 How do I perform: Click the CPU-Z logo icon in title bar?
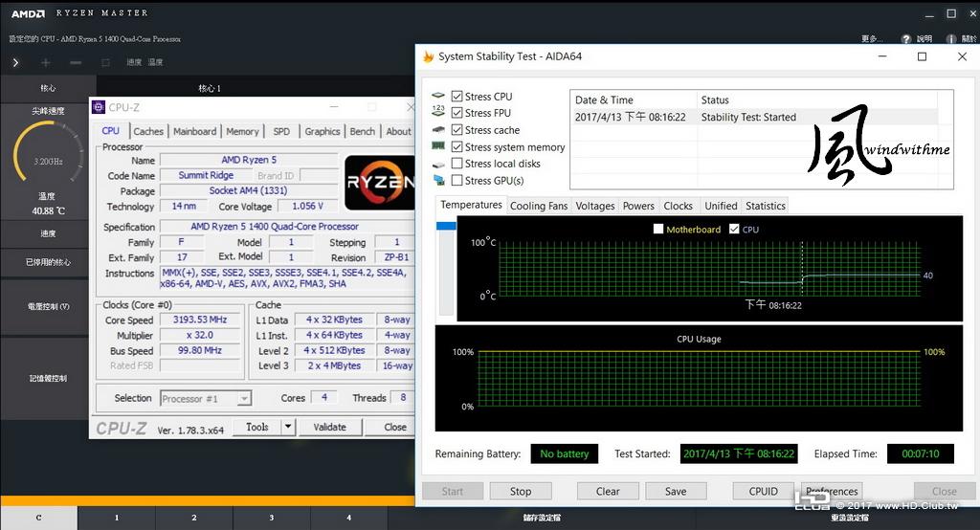[x=99, y=107]
